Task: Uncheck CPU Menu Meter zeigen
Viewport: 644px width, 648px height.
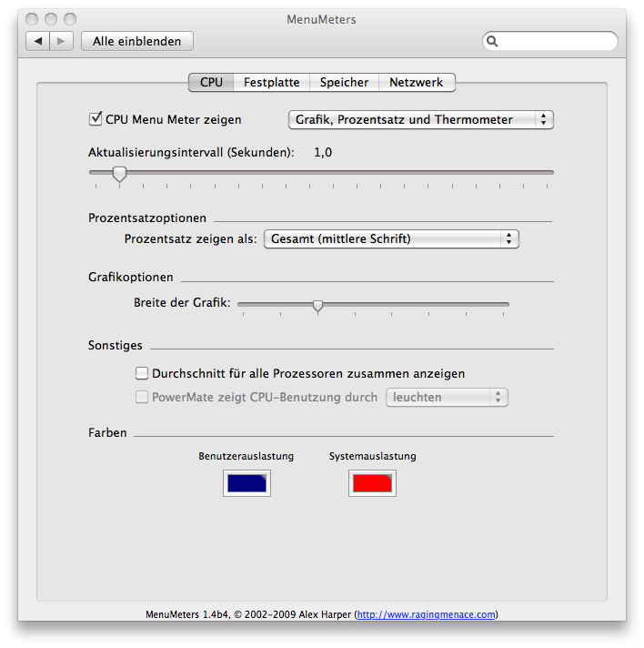Action: pyautogui.click(x=95, y=119)
